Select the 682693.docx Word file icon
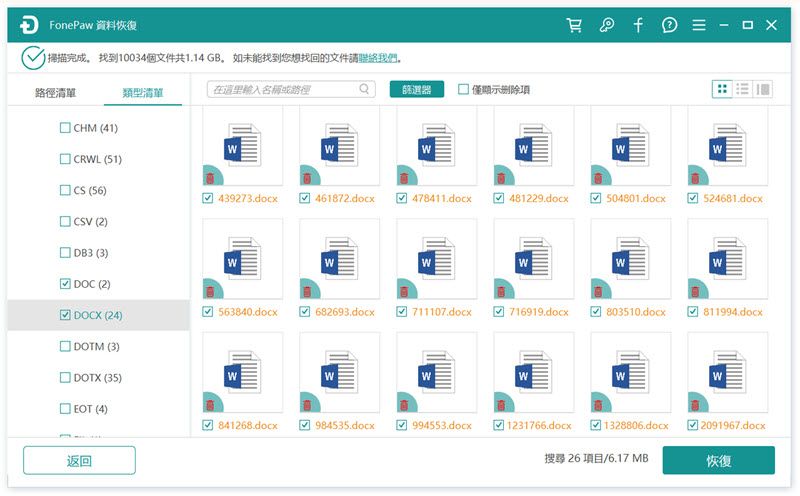The height and width of the screenshot is (496, 800). click(x=339, y=259)
